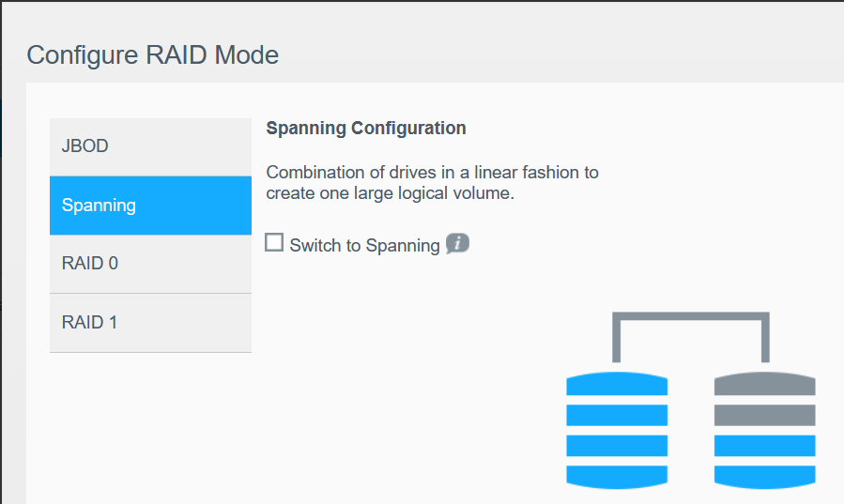Enable the Switch to Spanning checkbox

coord(274,243)
